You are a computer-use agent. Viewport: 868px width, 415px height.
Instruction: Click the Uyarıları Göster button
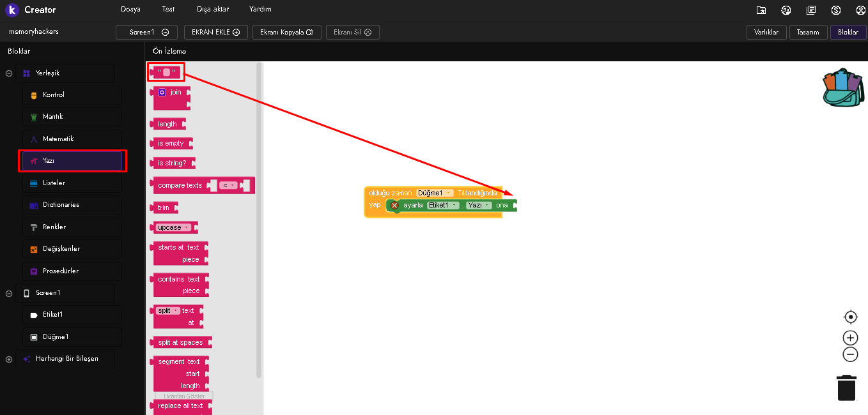click(x=184, y=396)
